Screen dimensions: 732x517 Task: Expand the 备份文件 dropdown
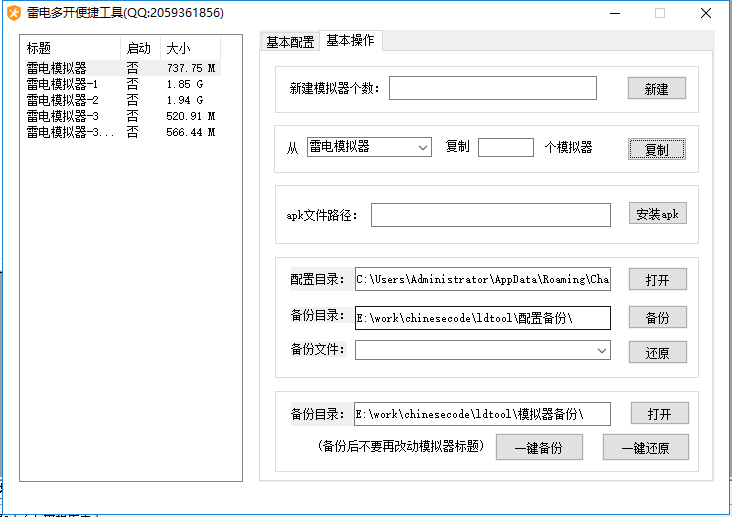pos(483,350)
